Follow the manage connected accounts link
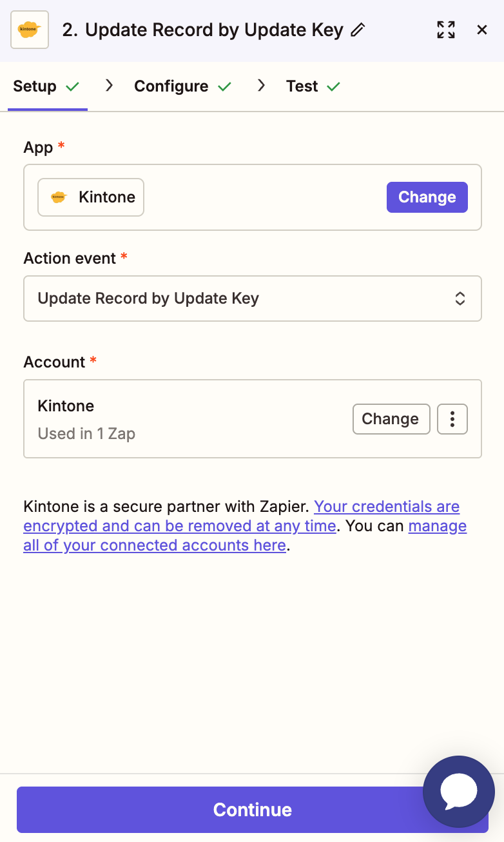Image resolution: width=504 pixels, height=842 pixels. [155, 545]
